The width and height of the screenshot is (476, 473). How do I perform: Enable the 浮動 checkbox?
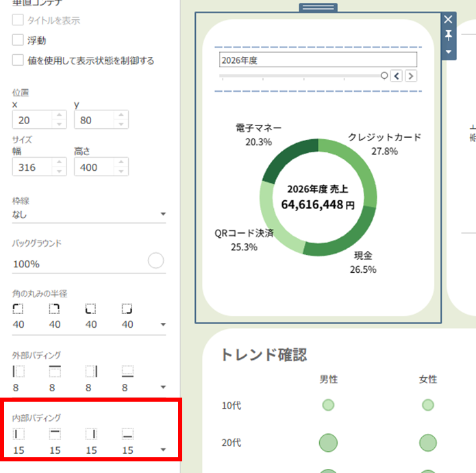[18, 40]
